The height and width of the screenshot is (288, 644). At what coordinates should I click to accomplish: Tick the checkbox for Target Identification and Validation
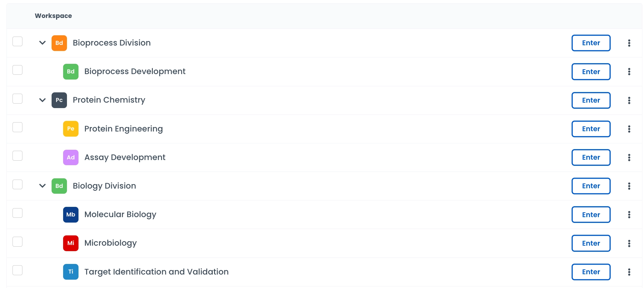pyautogui.click(x=17, y=270)
